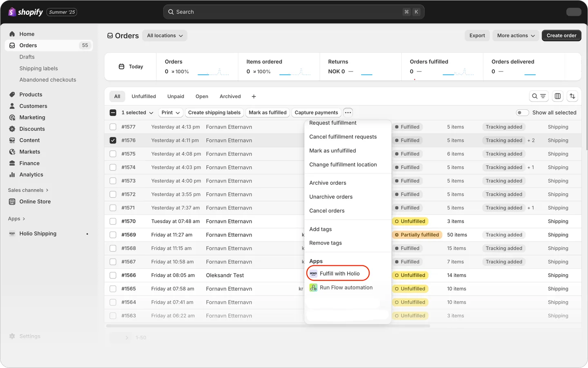Focus the top Search field

(294, 12)
